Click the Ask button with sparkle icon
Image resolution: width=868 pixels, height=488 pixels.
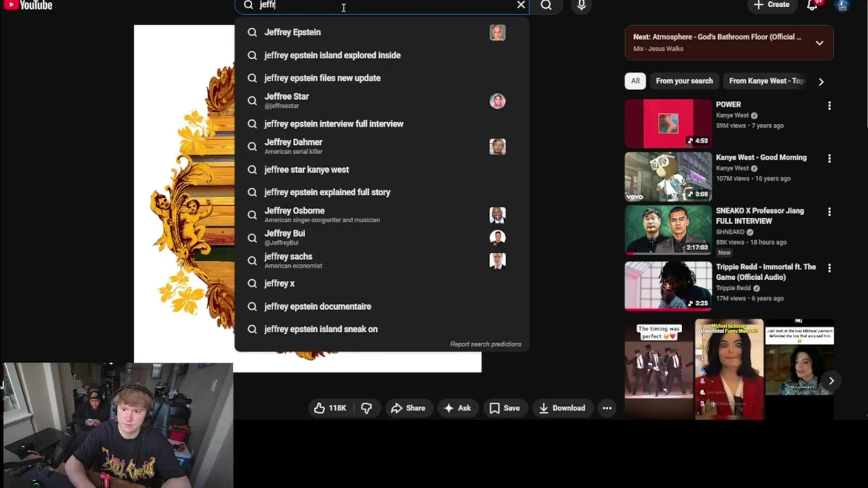(457, 408)
